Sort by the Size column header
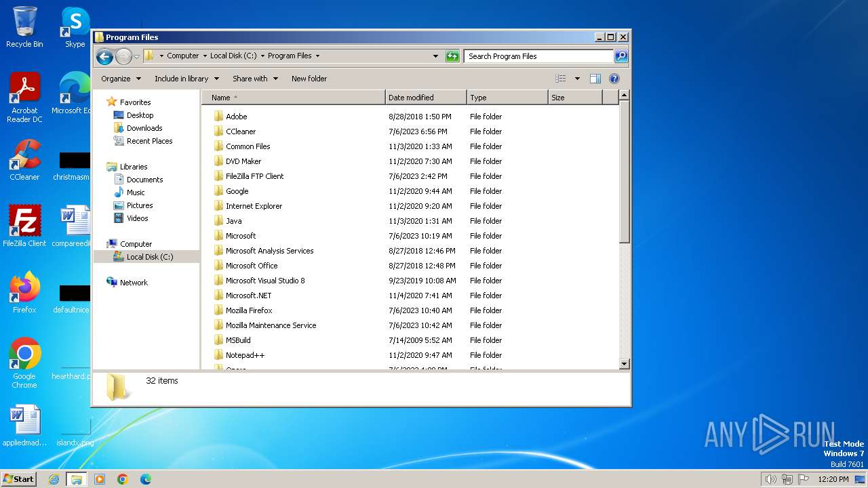 coord(575,98)
